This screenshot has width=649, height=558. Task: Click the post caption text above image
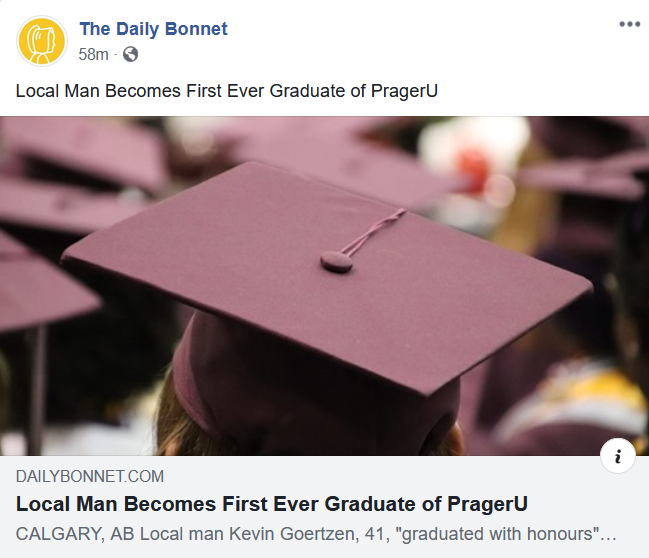226,91
